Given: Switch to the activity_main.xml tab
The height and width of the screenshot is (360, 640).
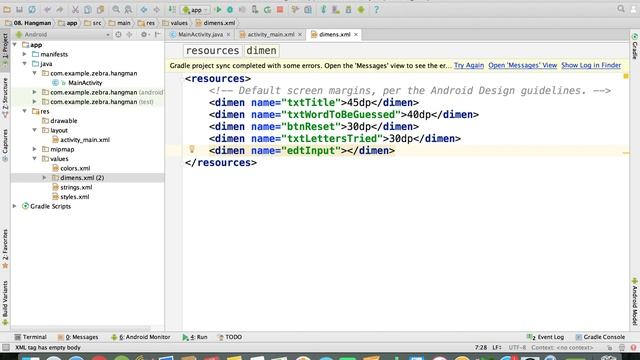Looking at the screenshot, I should click(271, 35).
